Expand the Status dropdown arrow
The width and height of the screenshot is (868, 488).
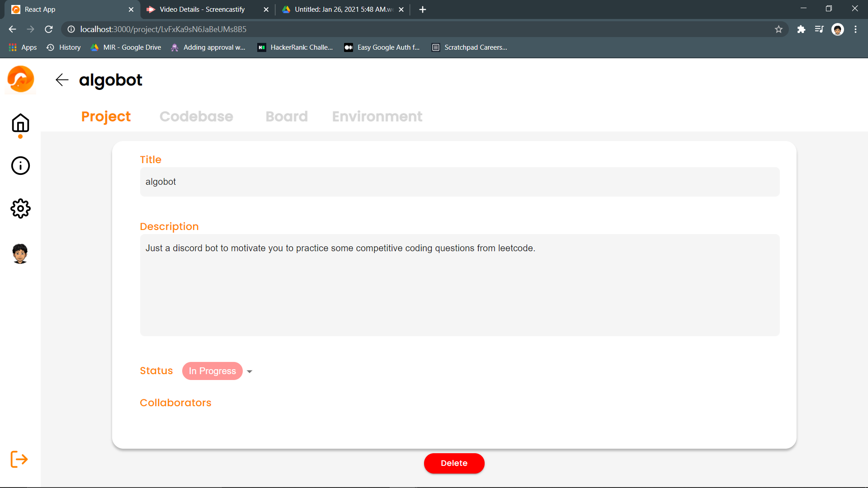click(250, 371)
